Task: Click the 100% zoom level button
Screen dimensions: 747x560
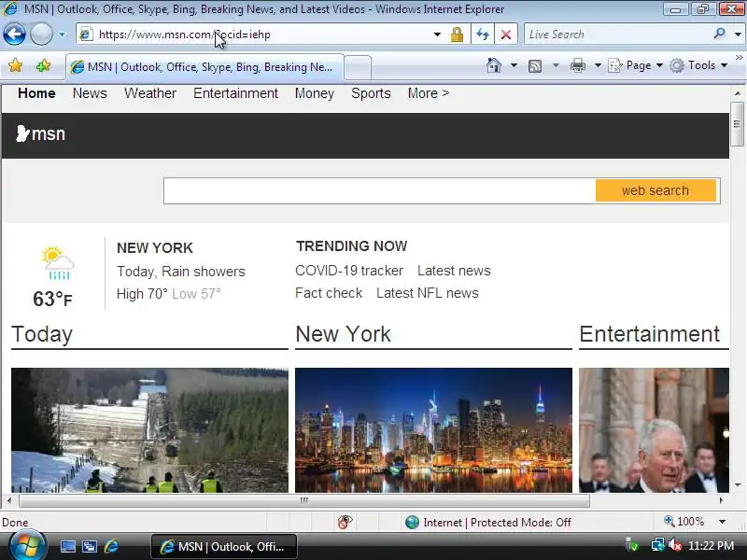Action: (x=684, y=522)
